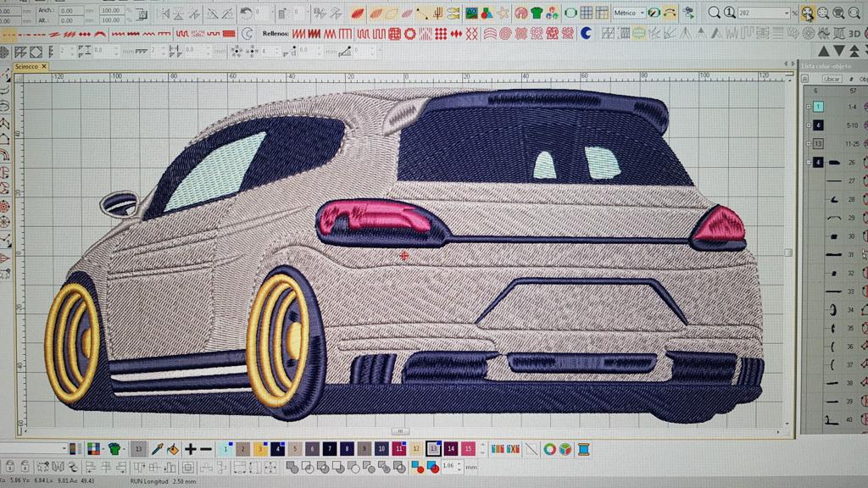868x488 pixels.
Task: Click the green t-shirt product icon in top toolbar
Action: click(x=537, y=13)
